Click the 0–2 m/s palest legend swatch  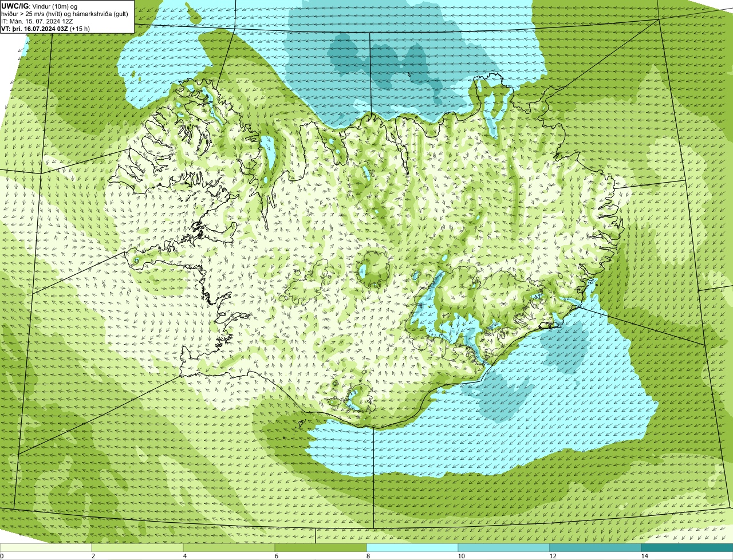[x=46, y=548]
